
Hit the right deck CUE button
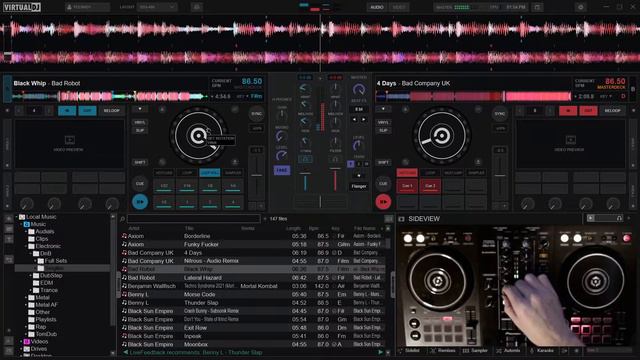[383, 184]
